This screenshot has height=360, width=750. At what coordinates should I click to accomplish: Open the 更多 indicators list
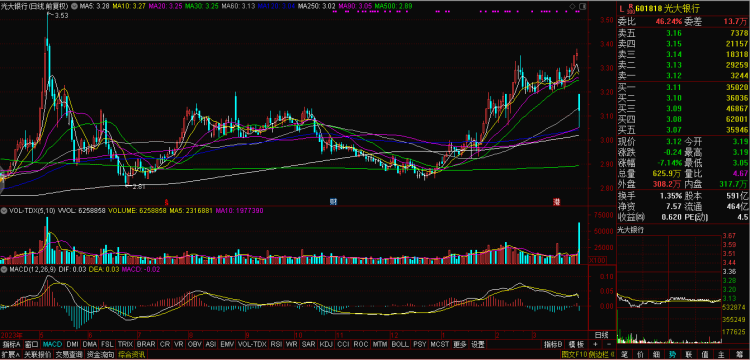click(x=460, y=345)
